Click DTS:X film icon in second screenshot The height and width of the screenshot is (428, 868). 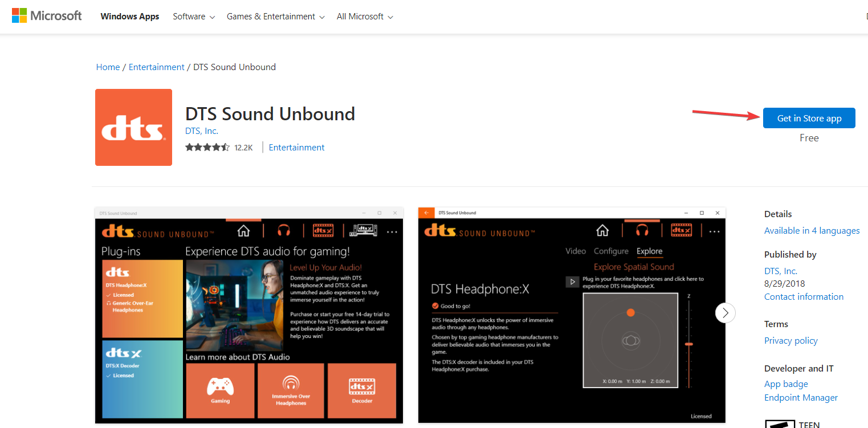681,230
